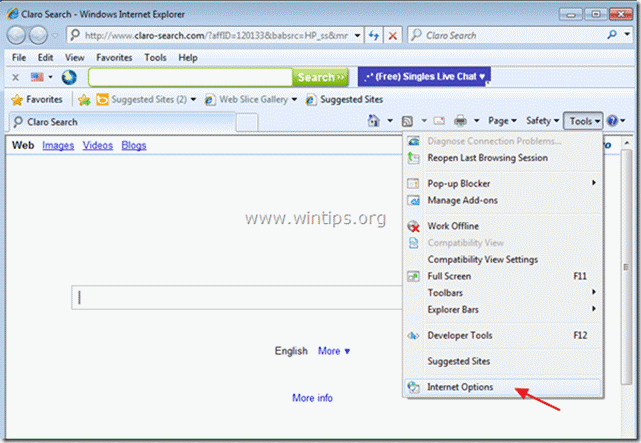Click the Free Singles Live Chat button
This screenshot has height=443, width=641.
424,76
